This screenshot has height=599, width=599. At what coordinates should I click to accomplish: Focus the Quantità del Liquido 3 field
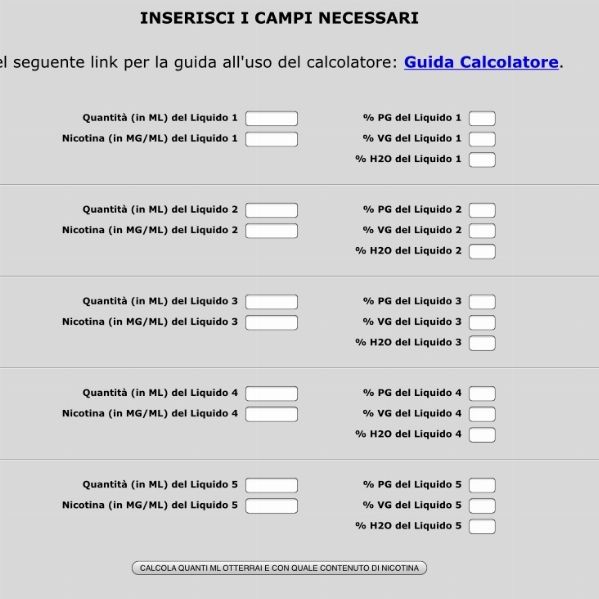coord(272,302)
